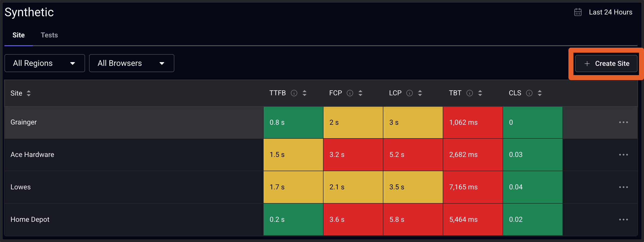Open the calendar date picker icon
The image size is (644, 242).
click(578, 12)
